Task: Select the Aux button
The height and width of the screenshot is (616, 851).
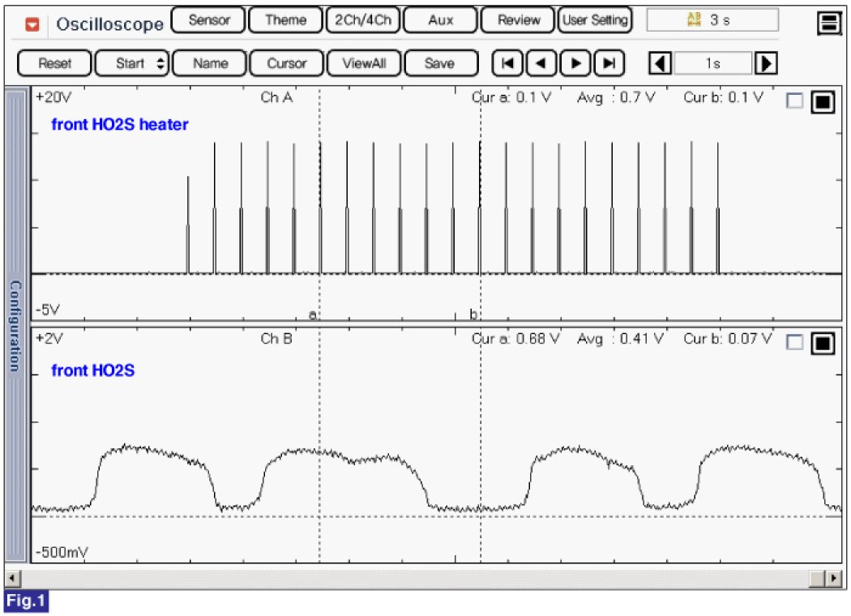Action: (x=440, y=20)
